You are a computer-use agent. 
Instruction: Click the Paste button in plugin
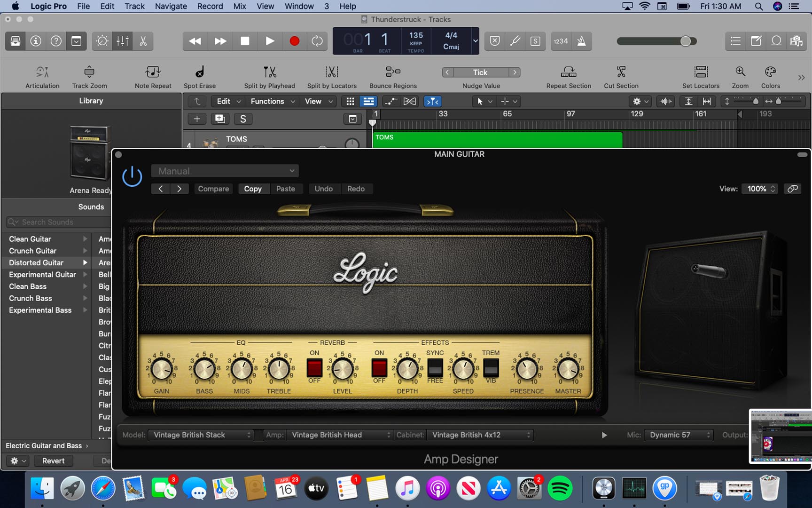(x=286, y=189)
